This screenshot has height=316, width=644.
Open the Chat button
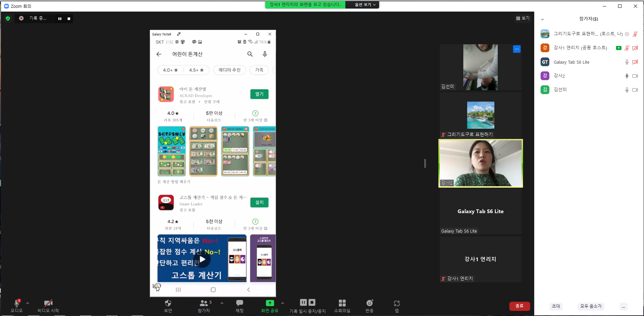pyautogui.click(x=240, y=306)
